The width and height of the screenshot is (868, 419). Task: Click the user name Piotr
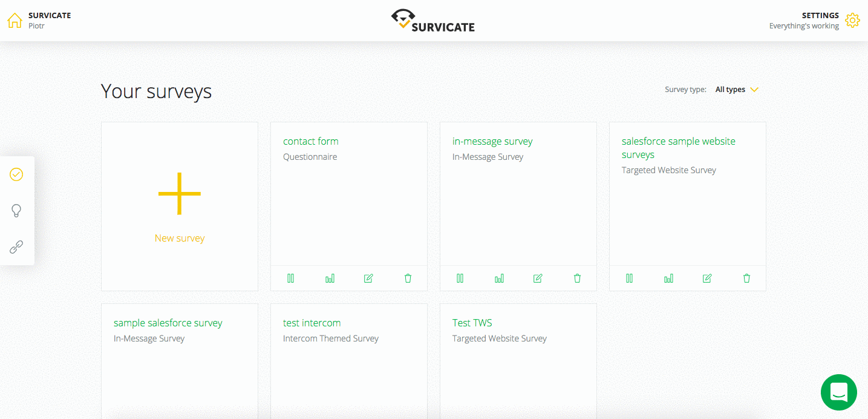36,26
